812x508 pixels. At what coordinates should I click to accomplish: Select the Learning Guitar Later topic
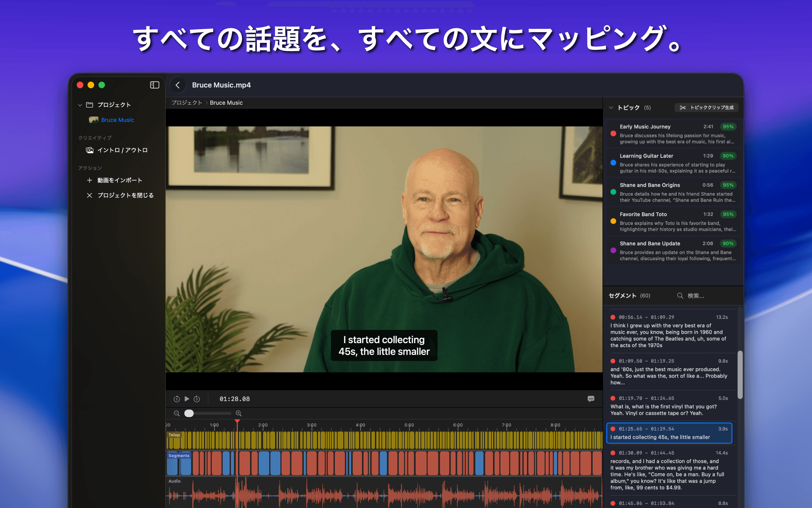673,163
